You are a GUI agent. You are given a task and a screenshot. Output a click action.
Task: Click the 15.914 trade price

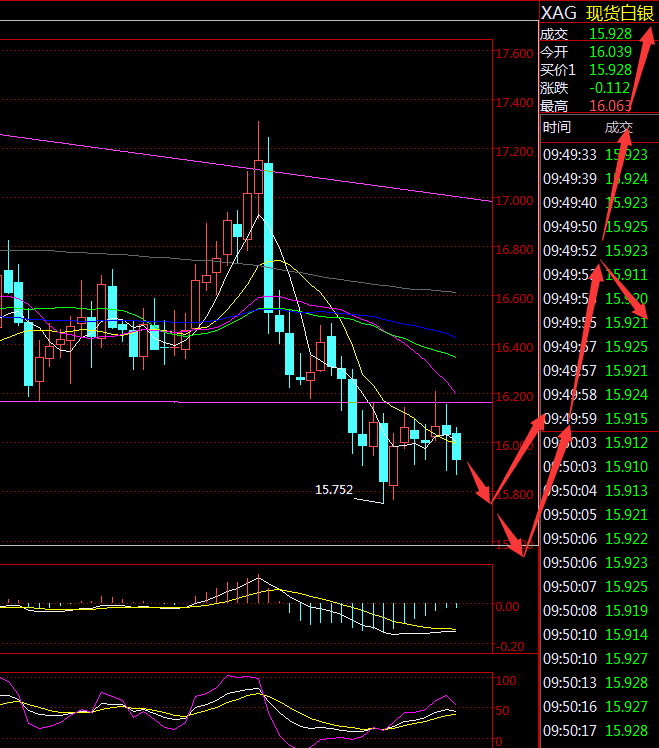click(627, 634)
